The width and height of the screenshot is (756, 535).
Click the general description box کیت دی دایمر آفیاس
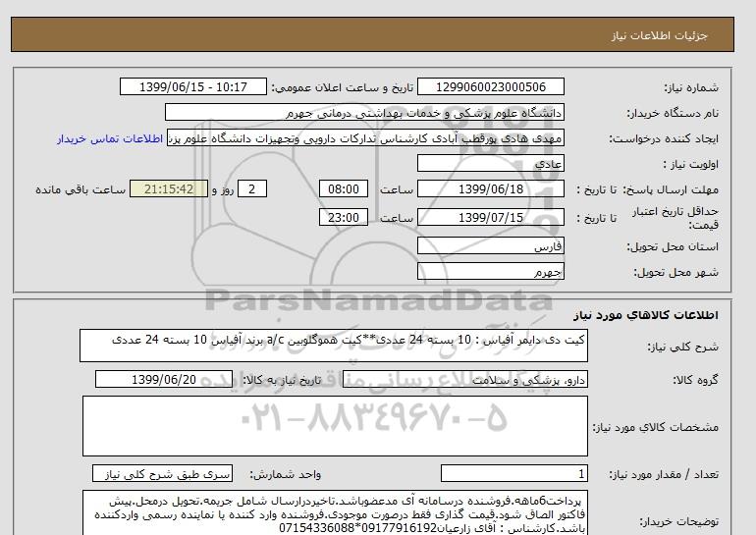point(334,346)
